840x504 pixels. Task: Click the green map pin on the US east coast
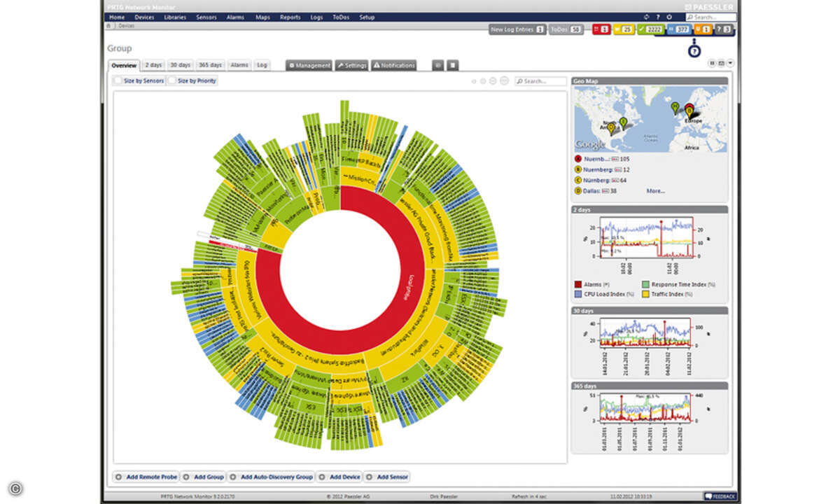click(622, 122)
